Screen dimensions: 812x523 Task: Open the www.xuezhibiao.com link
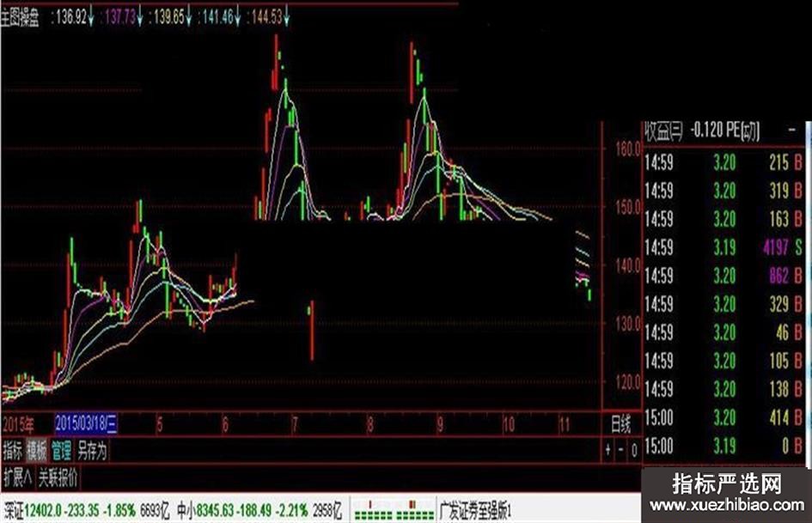(727, 505)
